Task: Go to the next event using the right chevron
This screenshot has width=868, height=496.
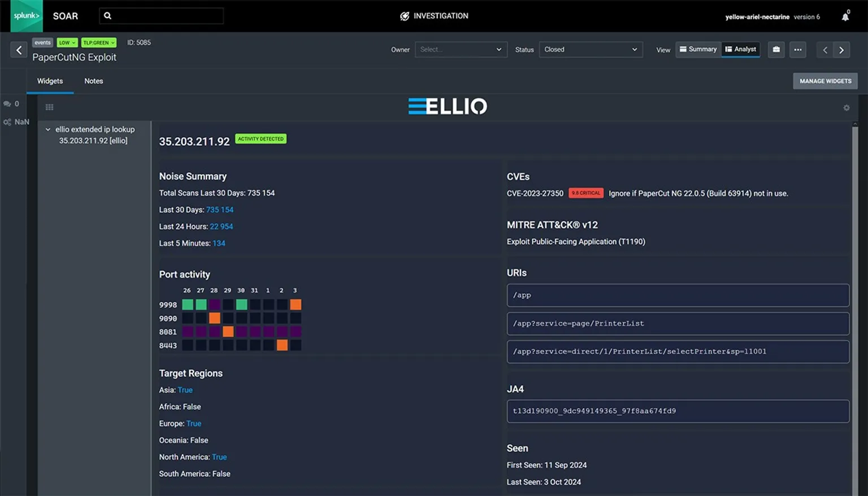Action: coord(841,50)
